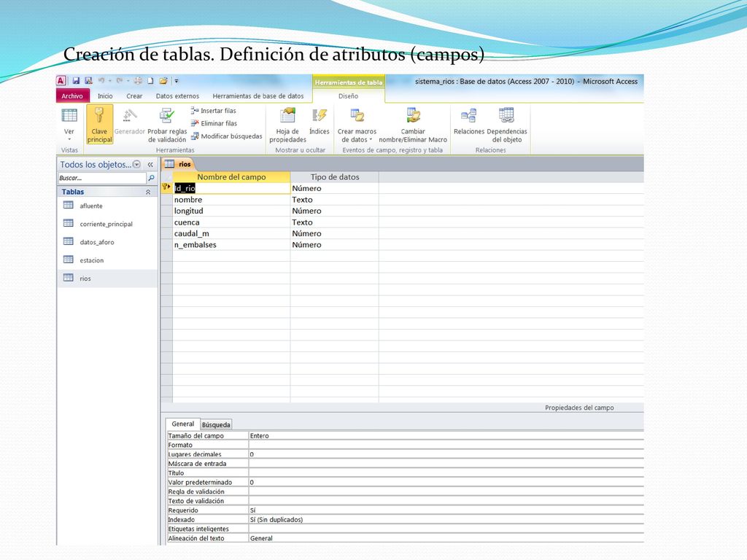Click the Número data type of Id_rio
The image size is (747, 560).
(335, 188)
